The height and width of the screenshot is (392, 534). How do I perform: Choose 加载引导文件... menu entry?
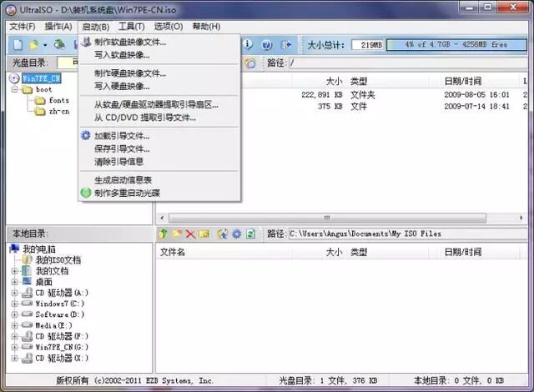(159, 136)
